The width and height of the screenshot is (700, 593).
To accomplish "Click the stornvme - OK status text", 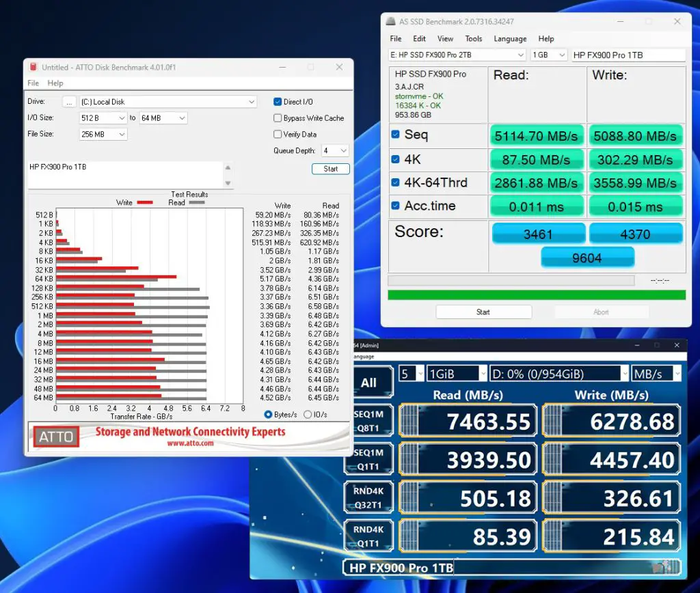I will pos(419,96).
